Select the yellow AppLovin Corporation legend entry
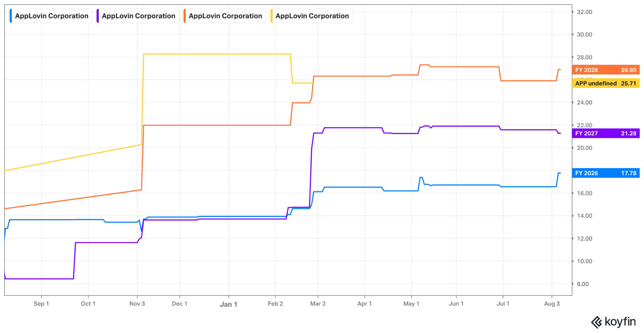The width and height of the screenshot is (644, 333). coord(311,16)
